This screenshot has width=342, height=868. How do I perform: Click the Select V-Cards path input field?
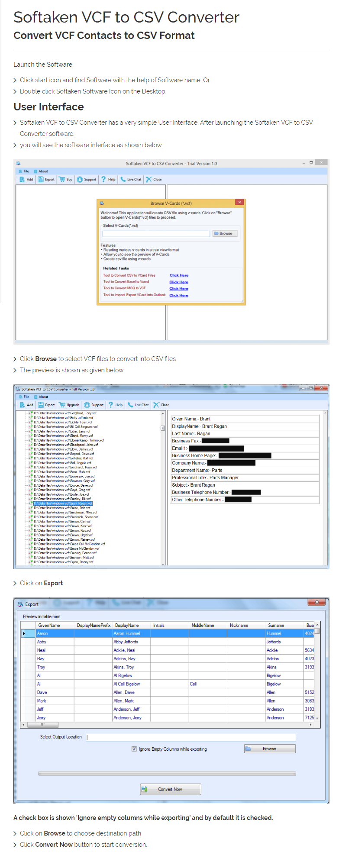point(156,234)
